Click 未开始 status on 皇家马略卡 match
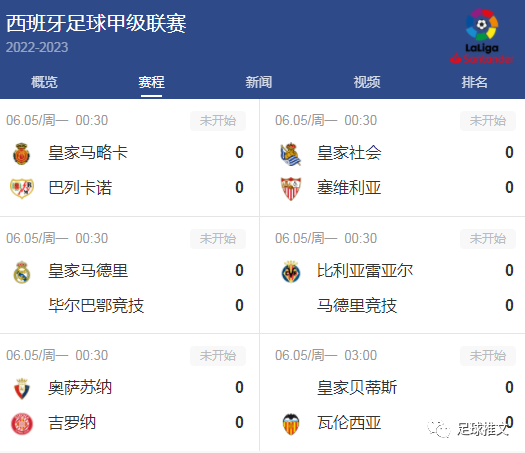Image resolution: width=525 pixels, height=453 pixels. [x=218, y=121]
